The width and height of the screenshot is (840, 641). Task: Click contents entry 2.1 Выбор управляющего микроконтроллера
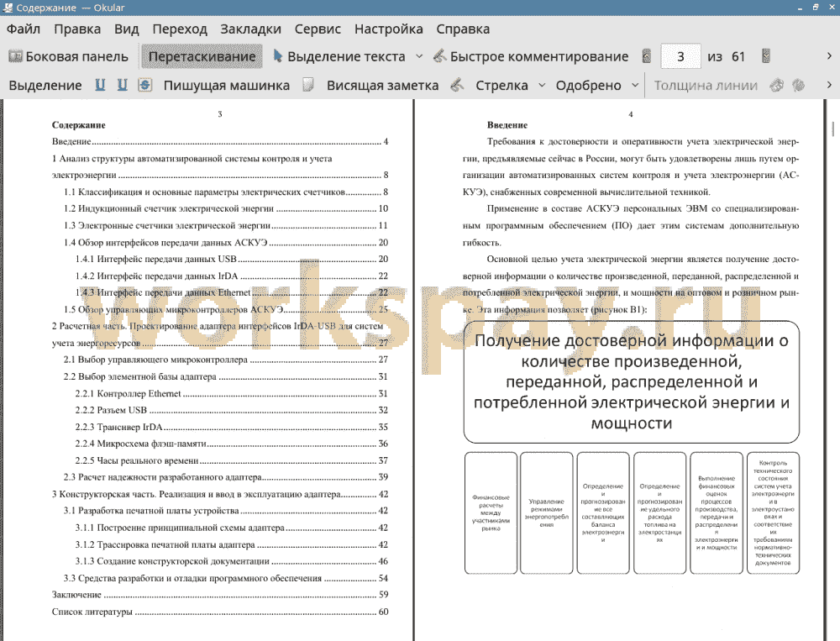point(226,360)
